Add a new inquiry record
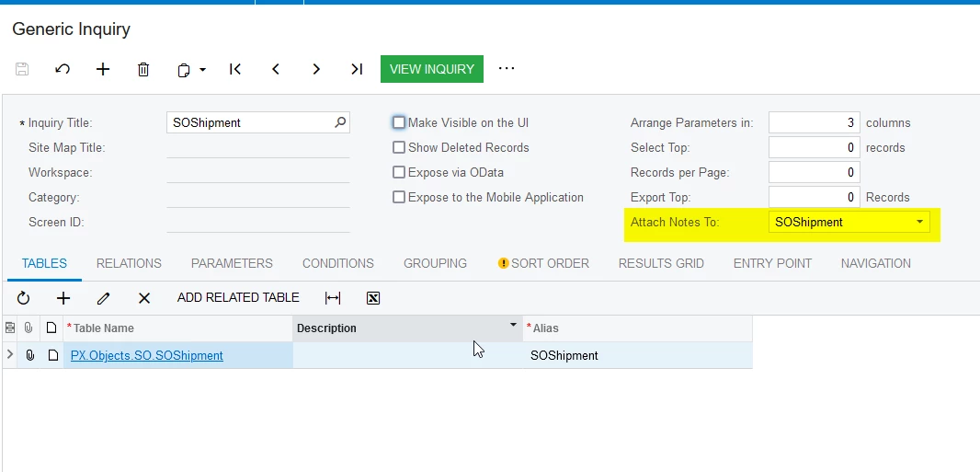The image size is (980, 472). [x=103, y=69]
